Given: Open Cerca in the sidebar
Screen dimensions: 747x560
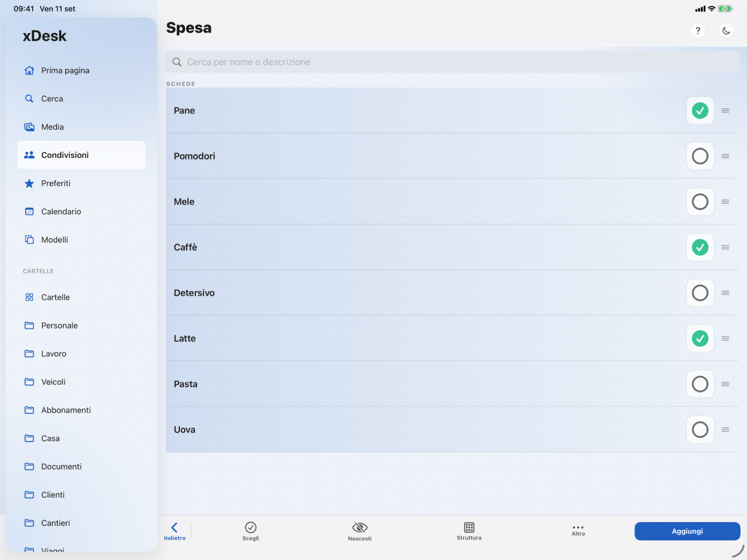Looking at the screenshot, I should point(81,99).
